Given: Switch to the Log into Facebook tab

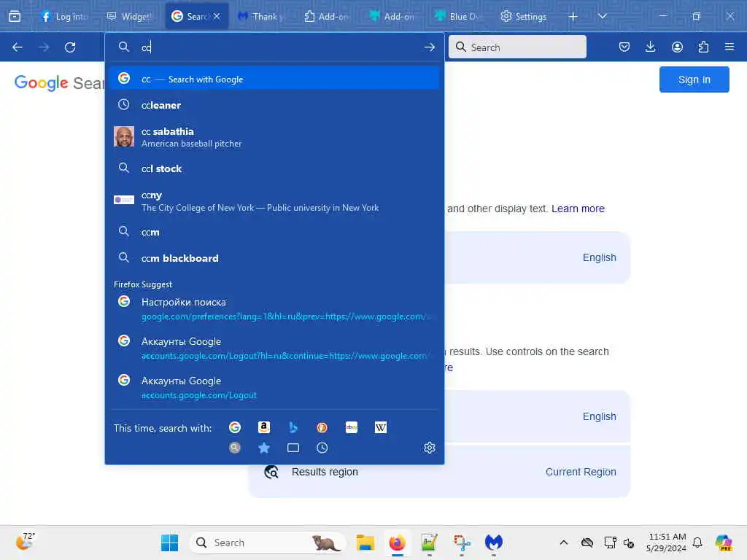Looking at the screenshot, I should [65, 16].
